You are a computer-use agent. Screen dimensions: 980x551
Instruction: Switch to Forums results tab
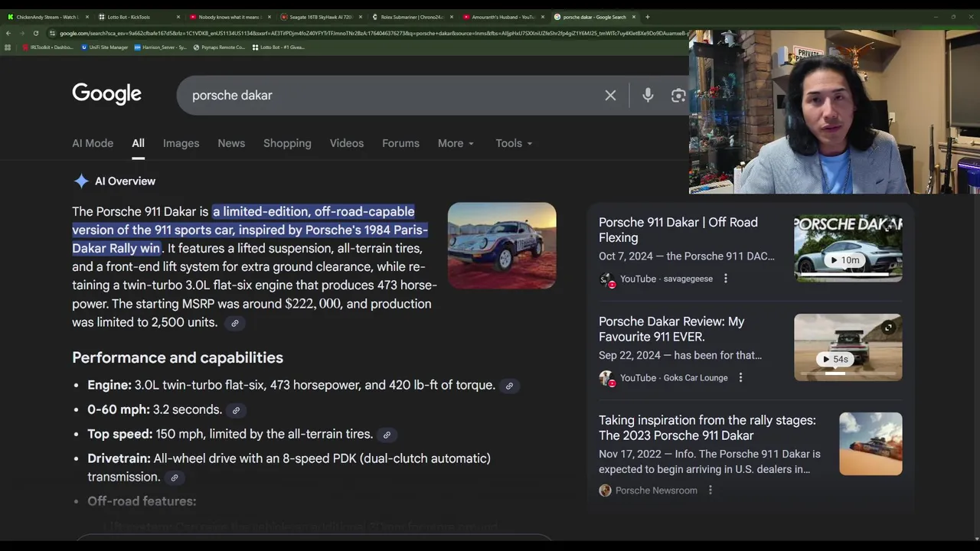(x=400, y=143)
